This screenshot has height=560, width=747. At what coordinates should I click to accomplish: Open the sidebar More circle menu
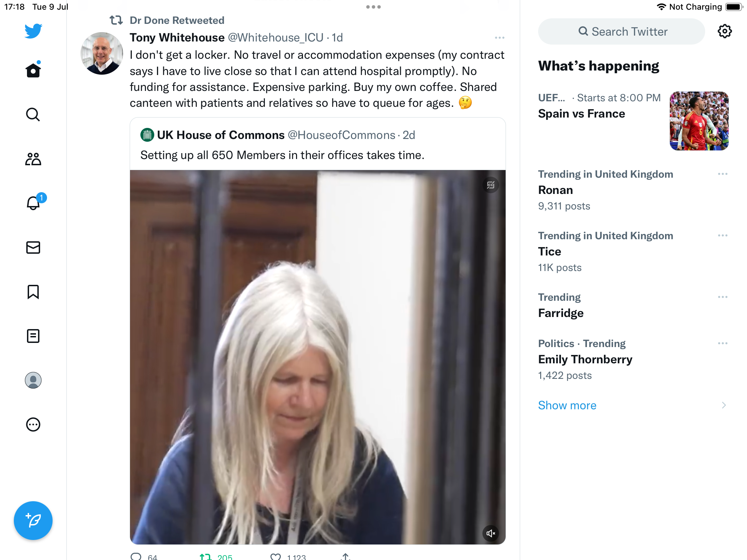(33, 424)
